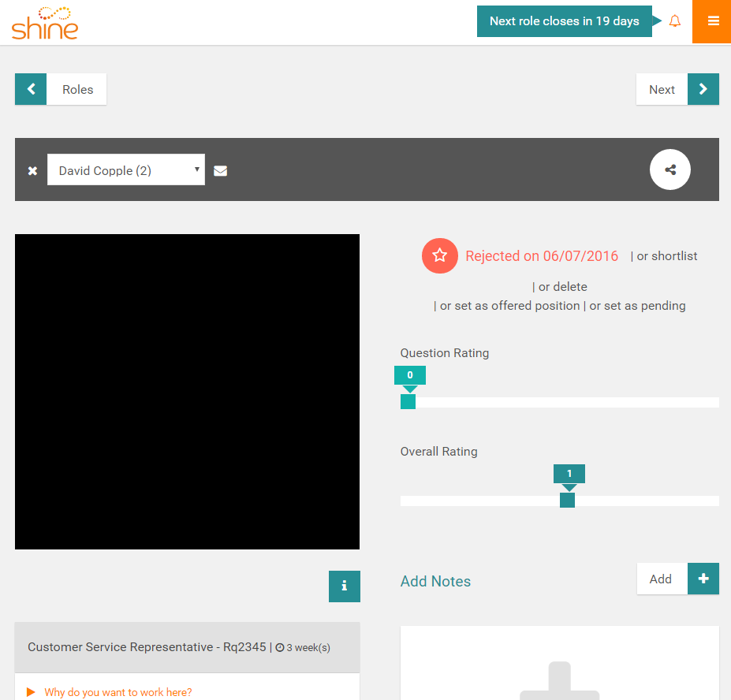Click the Next button label
Screen dimensions: 731x700
662,90
